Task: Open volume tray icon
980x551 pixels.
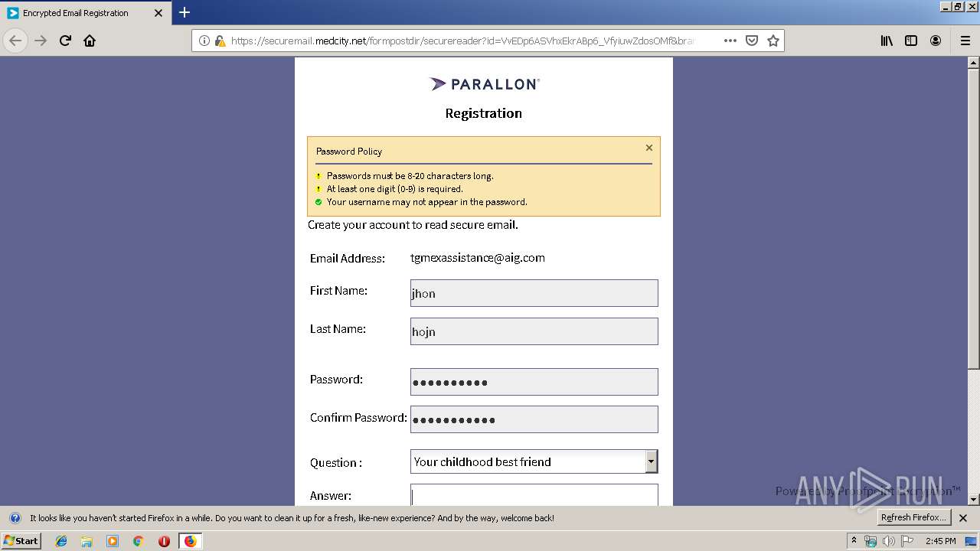Action: (x=888, y=541)
